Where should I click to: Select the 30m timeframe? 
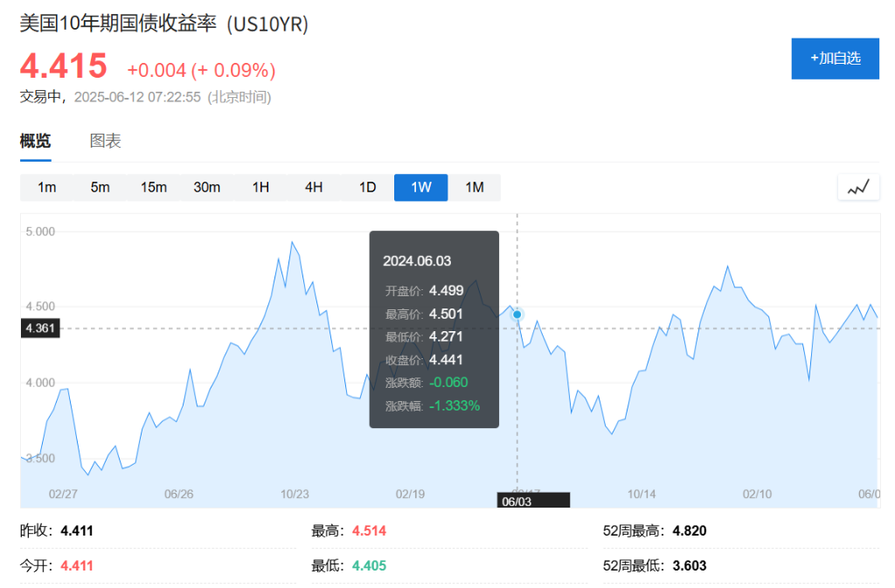click(206, 186)
